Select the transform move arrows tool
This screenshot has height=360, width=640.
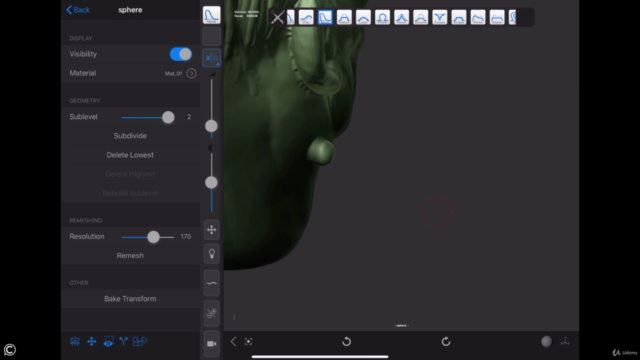click(x=211, y=230)
